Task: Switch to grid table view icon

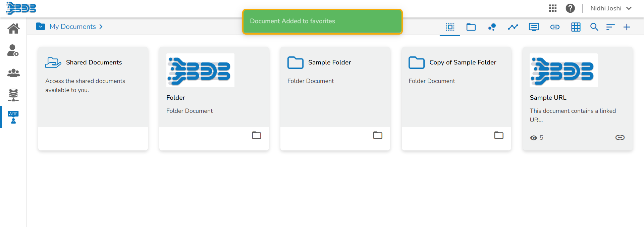Action: coord(576,27)
